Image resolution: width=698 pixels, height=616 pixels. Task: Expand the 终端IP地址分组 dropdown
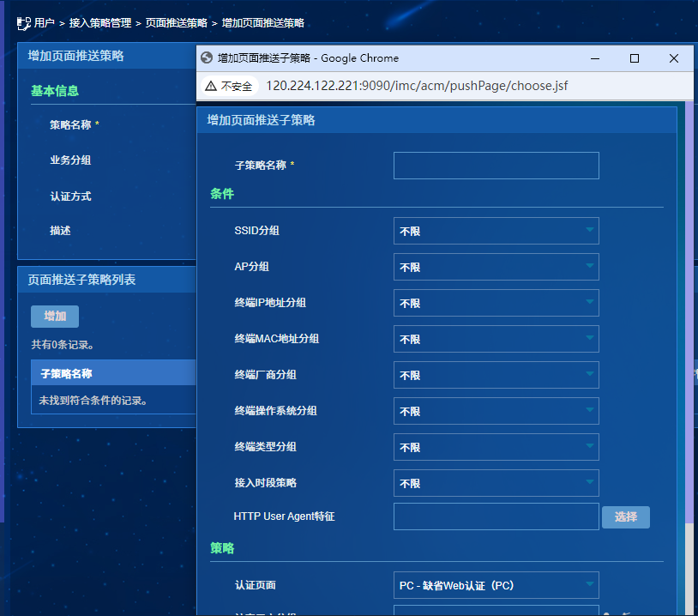496,303
